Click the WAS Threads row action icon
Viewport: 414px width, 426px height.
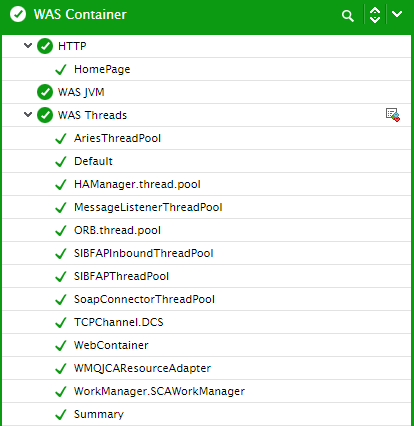(393, 115)
